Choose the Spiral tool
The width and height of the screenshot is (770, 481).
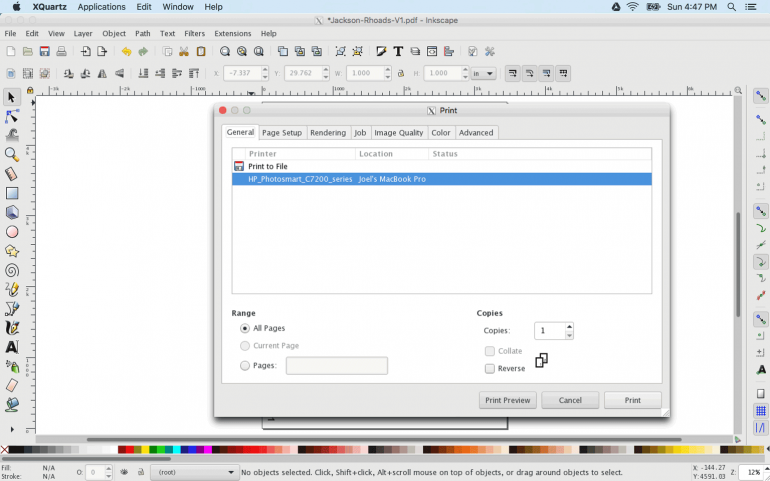pos(12,270)
